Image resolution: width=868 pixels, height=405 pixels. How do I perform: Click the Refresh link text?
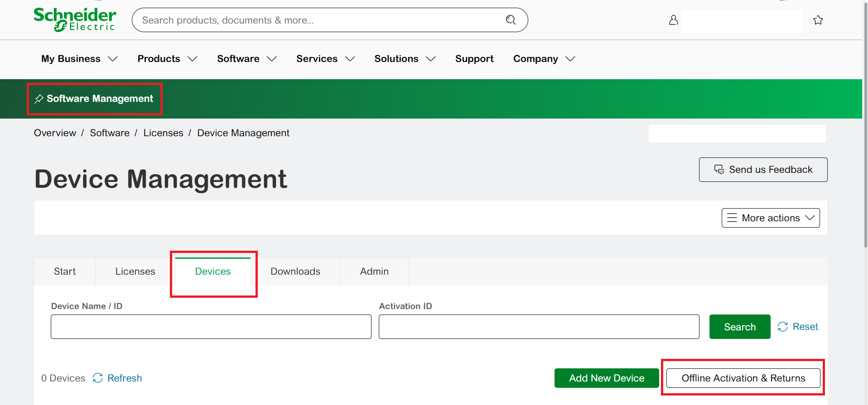pos(125,378)
